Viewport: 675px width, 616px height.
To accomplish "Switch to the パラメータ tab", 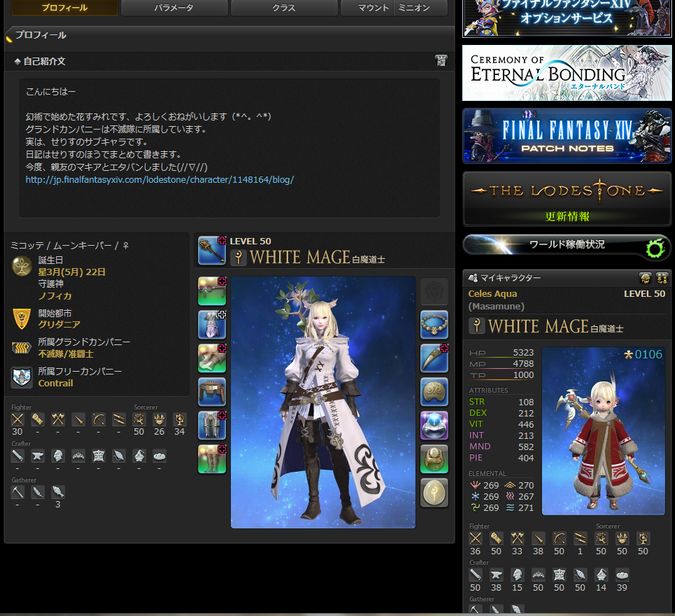I will [174, 7].
